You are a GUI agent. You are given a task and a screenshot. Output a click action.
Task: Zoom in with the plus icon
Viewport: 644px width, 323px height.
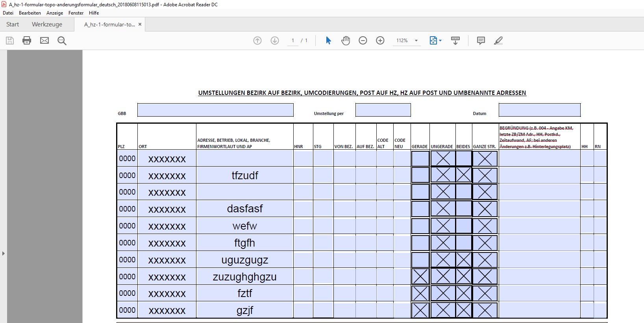(x=380, y=41)
